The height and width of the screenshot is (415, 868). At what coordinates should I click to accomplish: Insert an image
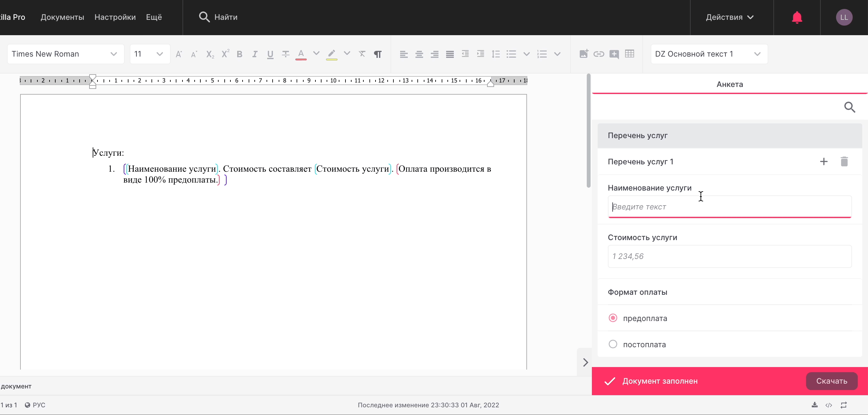(584, 54)
